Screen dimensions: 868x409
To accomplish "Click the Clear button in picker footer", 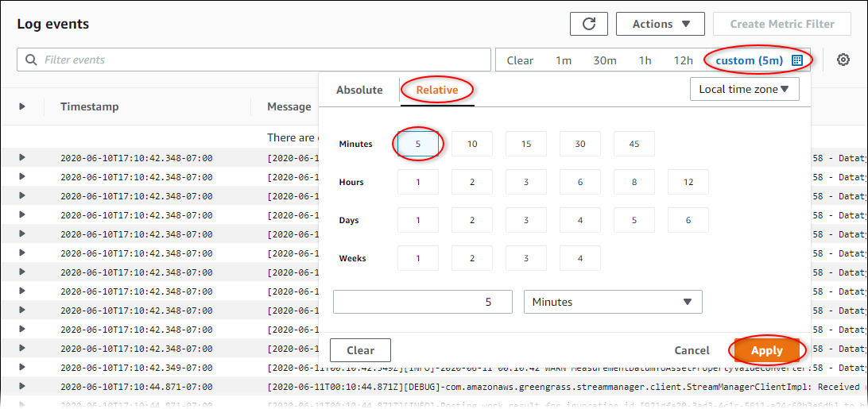I will tap(360, 350).
